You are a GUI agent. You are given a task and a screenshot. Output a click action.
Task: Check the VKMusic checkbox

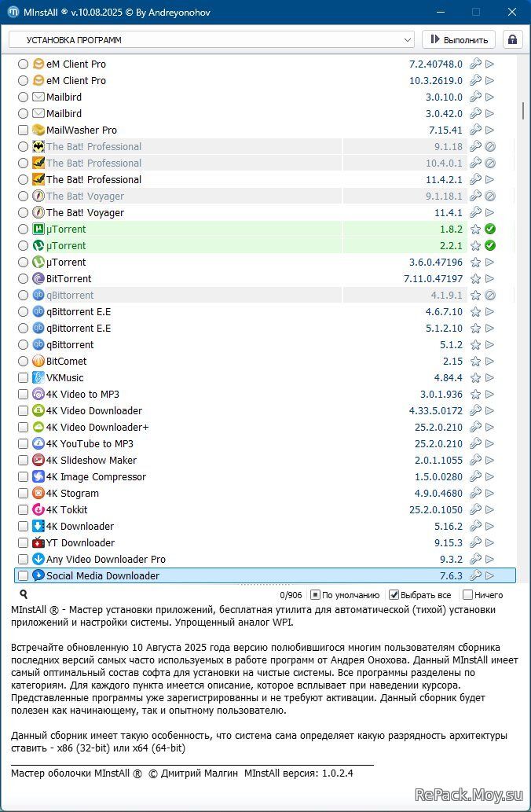23,378
